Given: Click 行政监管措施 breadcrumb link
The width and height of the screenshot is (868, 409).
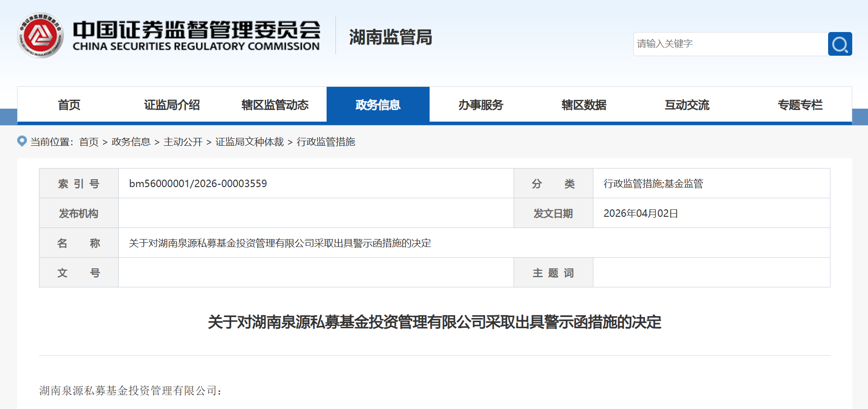Looking at the screenshot, I should [x=326, y=142].
